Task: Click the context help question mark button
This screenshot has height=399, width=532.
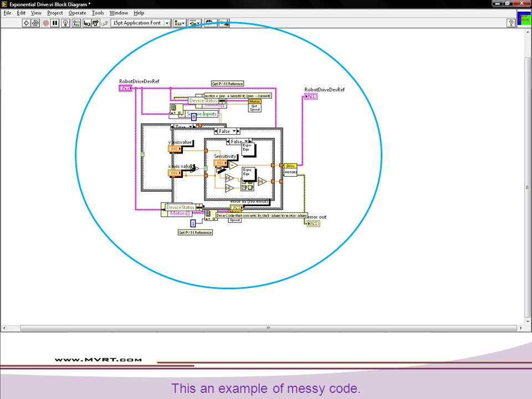Action: tap(510, 23)
